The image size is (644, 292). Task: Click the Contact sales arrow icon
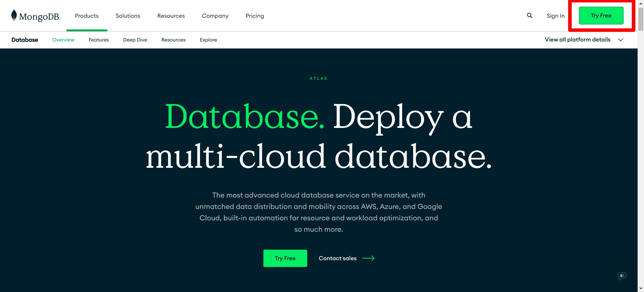[368, 258]
